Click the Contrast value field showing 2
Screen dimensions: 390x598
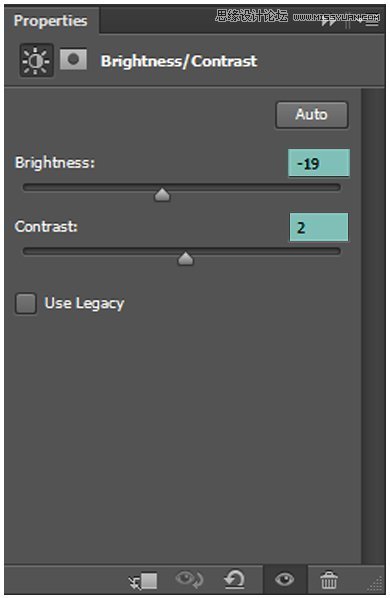319,227
